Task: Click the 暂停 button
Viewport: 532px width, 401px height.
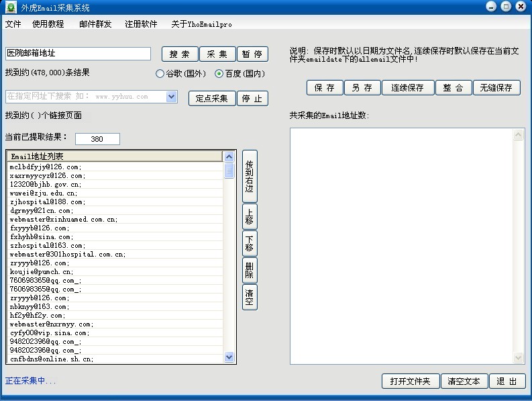Action: click(x=252, y=54)
